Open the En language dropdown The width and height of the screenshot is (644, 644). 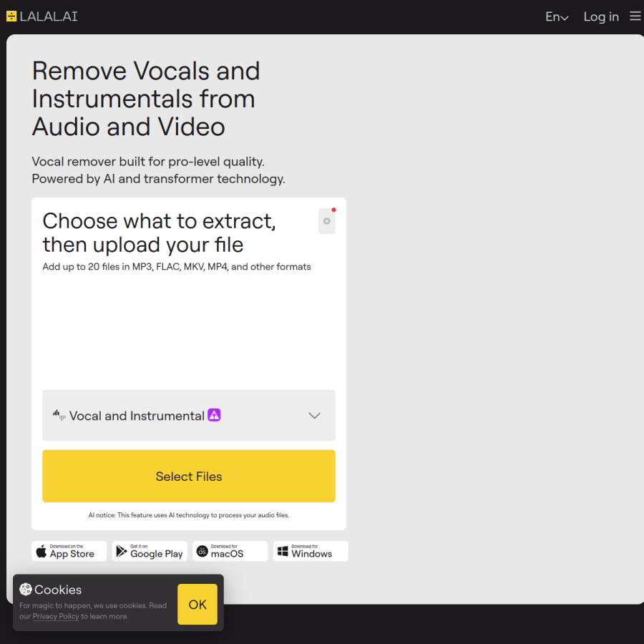[x=557, y=17]
